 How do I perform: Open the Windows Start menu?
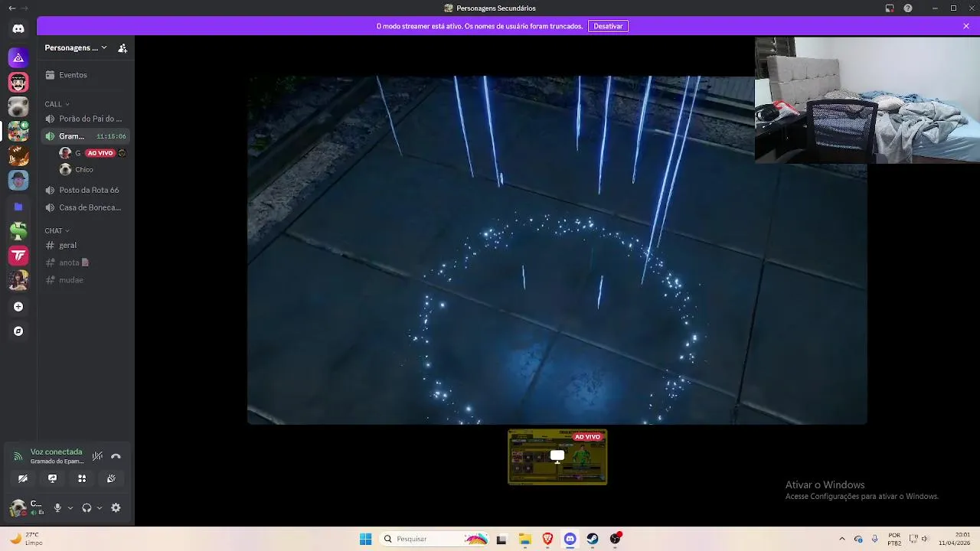[365, 539]
